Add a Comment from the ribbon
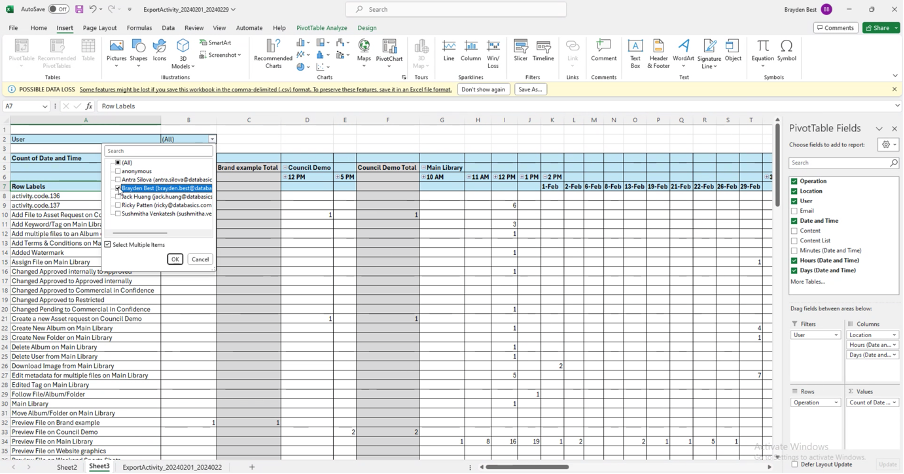The height and width of the screenshot is (474, 904). click(x=604, y=51)
